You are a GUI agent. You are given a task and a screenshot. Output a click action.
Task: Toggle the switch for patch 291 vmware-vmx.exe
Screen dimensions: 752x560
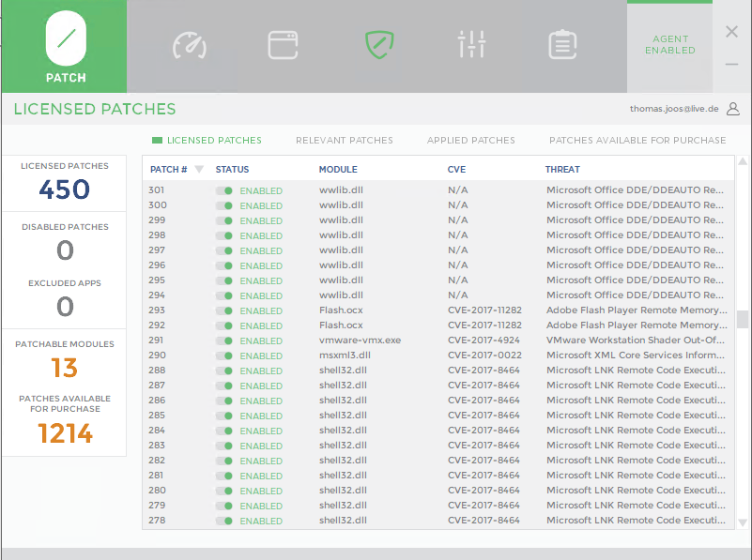click(x=224, y=341)
